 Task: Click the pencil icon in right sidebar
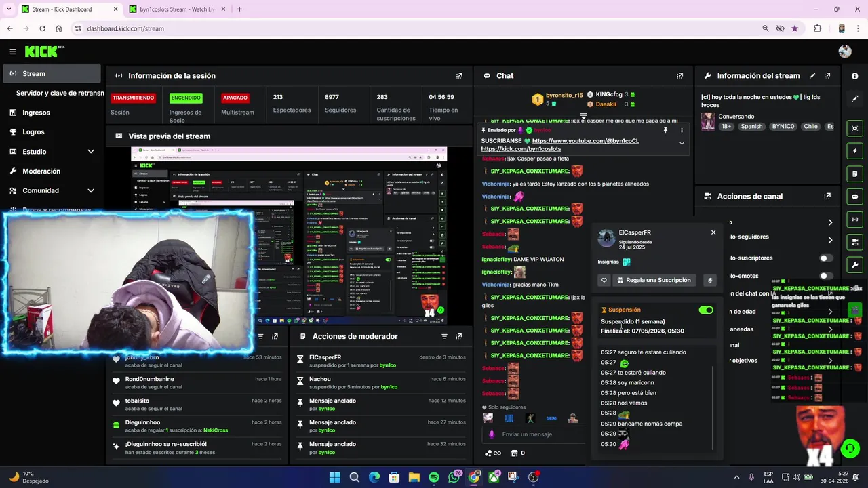[855, 99]
